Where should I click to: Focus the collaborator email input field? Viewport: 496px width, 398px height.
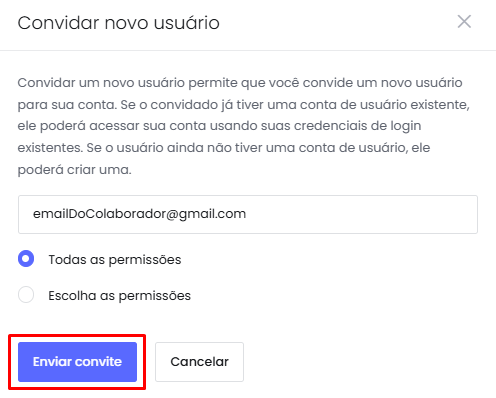coord(248,214)
